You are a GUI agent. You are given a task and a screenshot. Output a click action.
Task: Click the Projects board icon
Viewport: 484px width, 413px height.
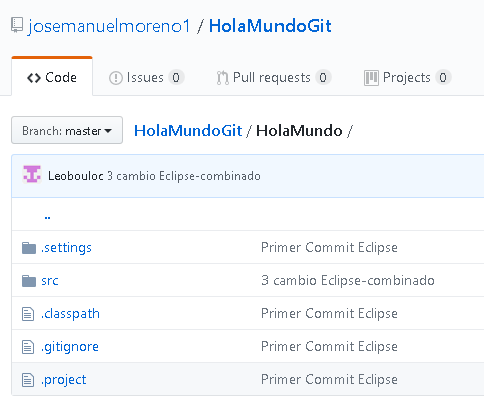tap(371, 78)
